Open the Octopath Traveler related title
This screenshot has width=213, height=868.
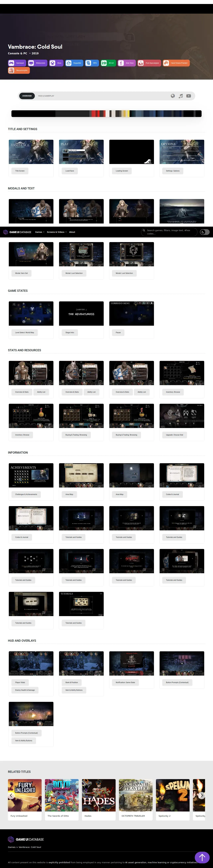pos(136,800)
